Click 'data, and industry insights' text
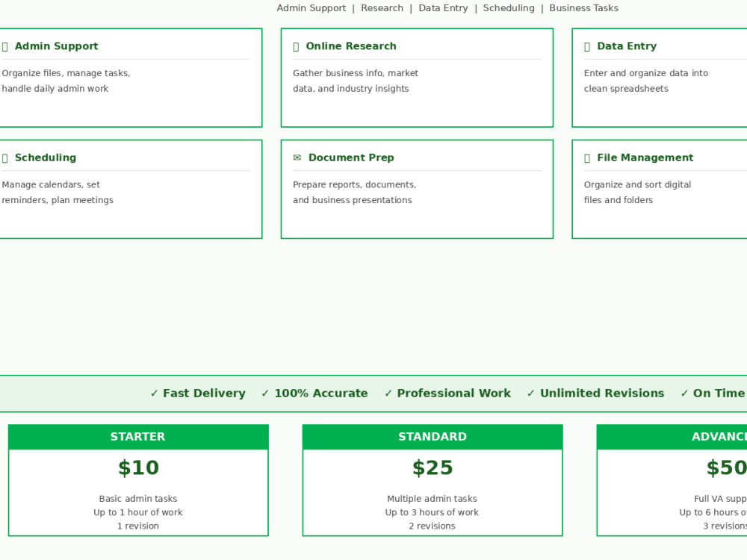 [350, 89]
